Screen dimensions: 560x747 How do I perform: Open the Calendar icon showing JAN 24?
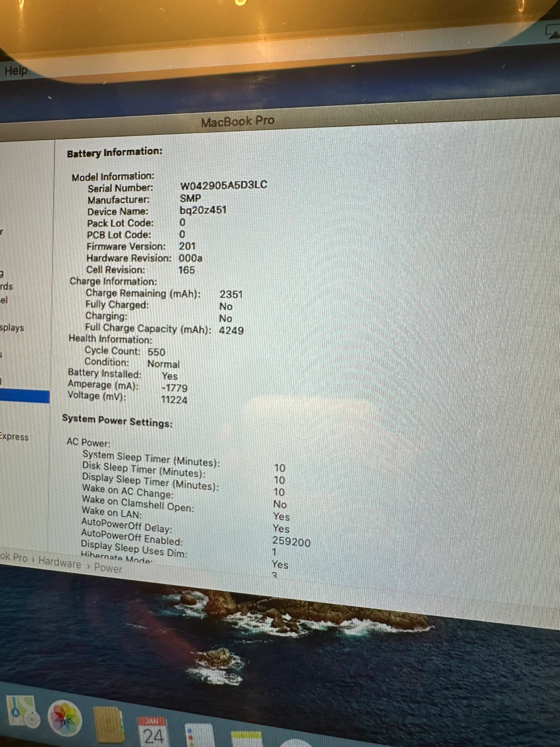(x=152, y=731)
